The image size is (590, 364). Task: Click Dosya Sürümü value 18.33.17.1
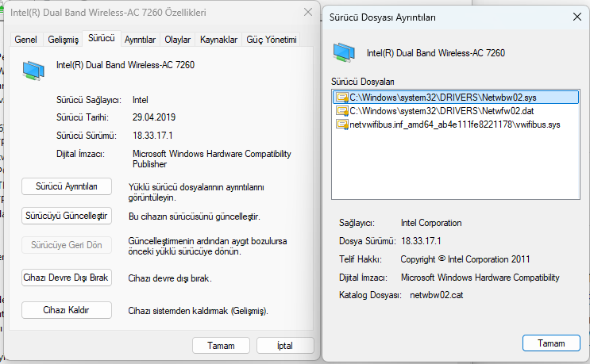(x=421, y=241)
